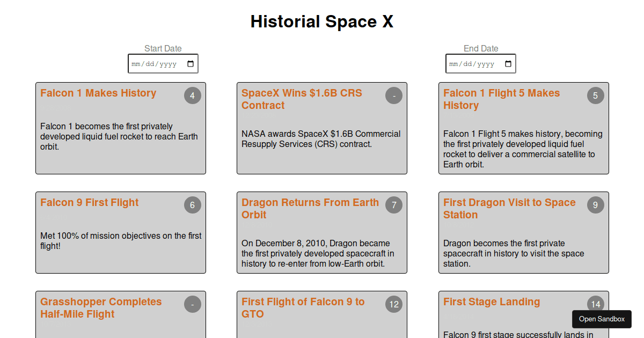Screen dimensions: 644x338
Task: Click text 'Falcon 9 first stage successfully lands'
Action: click(x=512, y=335)
